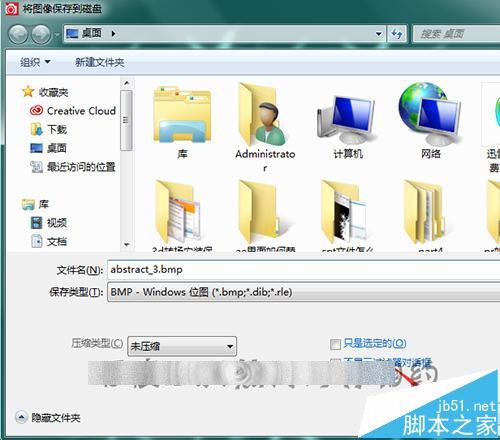The image size is (500, 440).
Task: Click the 视频 library icon
Action: pos(36,223)
